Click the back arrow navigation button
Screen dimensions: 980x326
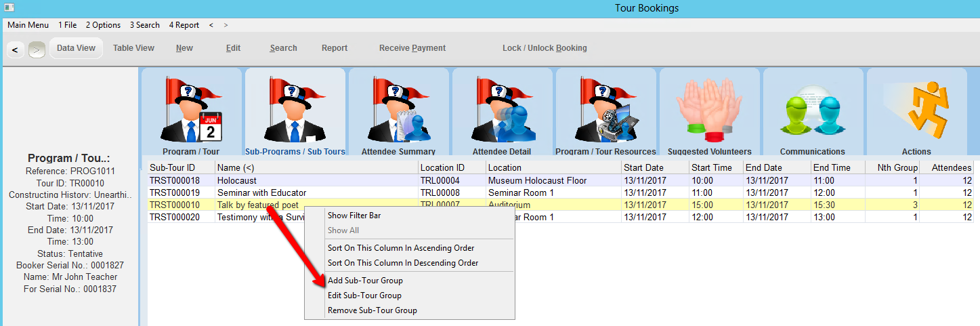15,49
